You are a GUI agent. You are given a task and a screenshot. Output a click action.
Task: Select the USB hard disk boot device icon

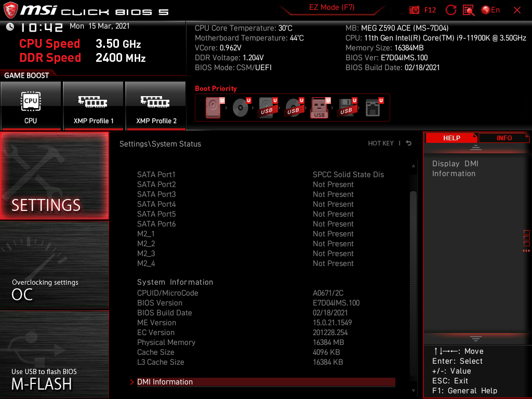(268, 108)
